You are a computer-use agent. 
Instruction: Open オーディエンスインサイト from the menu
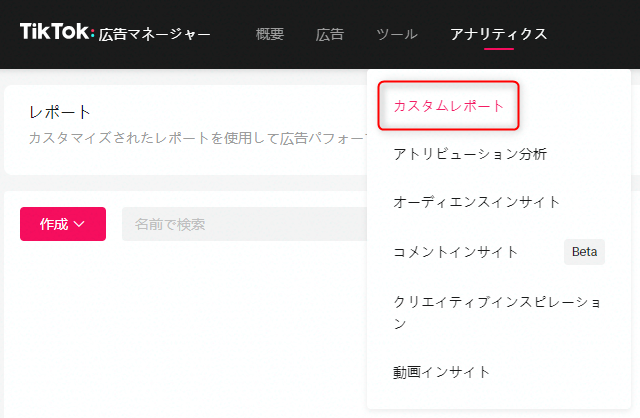click(x=476, y=202)
